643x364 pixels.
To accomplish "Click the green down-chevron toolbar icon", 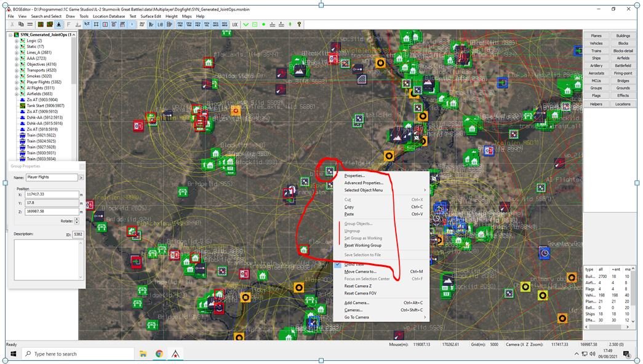I will click(x=246, y=25).
